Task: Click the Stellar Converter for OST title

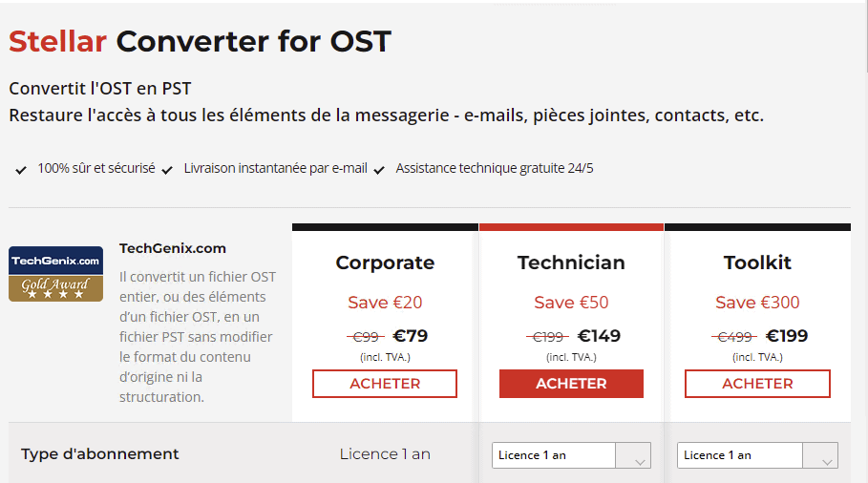Action: pyautogui.click(x=200, y=42)
